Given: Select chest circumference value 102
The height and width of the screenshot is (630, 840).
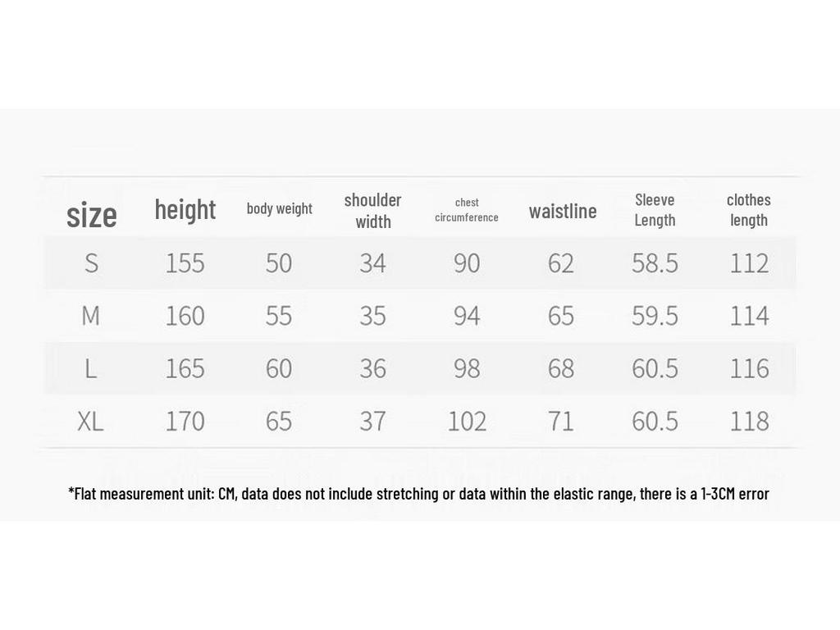Looking at the screenshot, I should click(467, 421).
